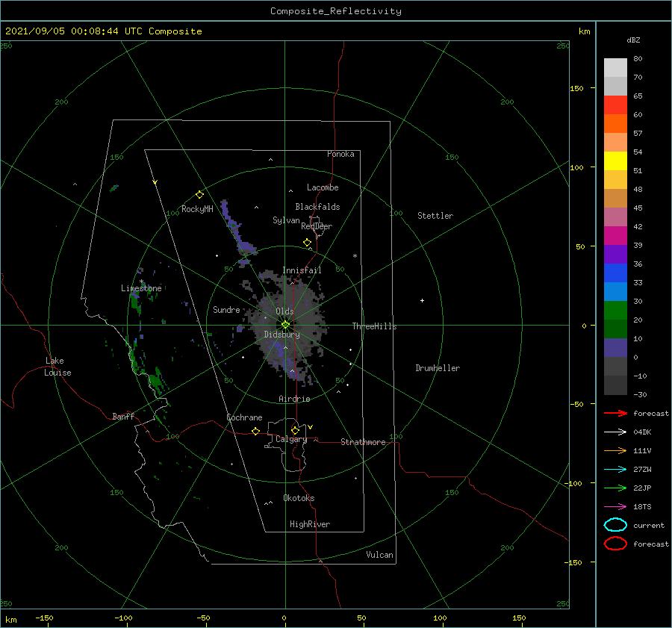Click the HighRiver label
Screen dimensions: 672x628
click(310, 524)
